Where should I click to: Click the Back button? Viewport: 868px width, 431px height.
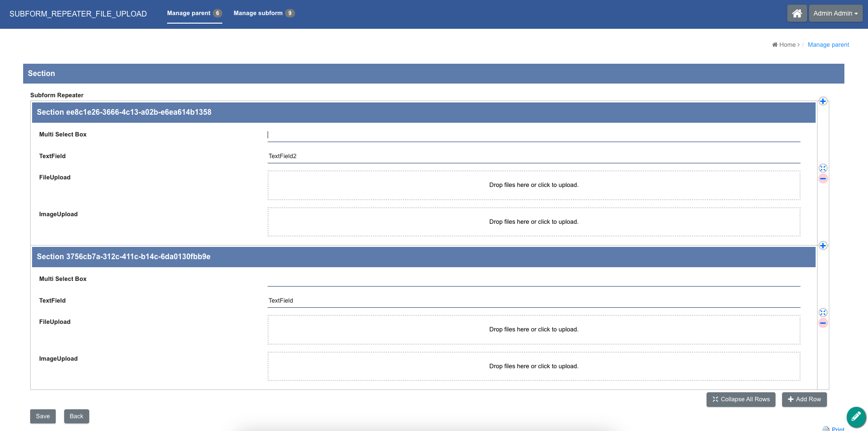click(x=76, y=416)
